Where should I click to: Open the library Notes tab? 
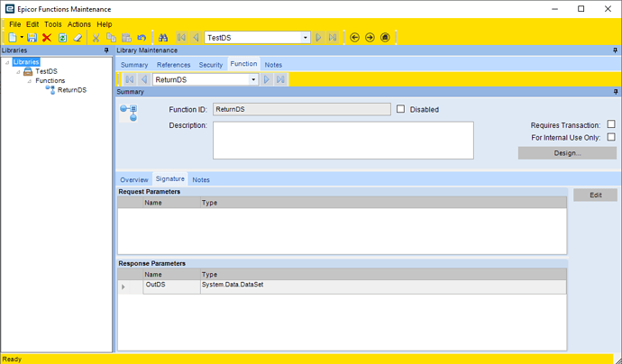273,65
